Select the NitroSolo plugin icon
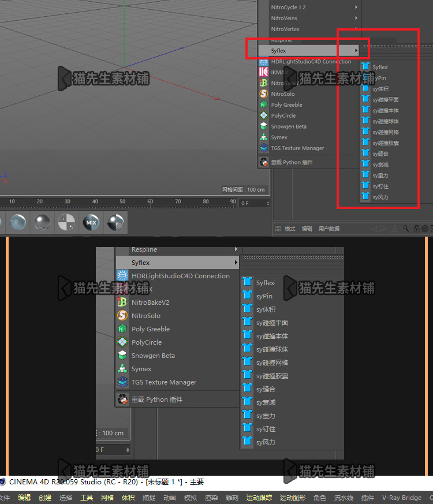The width and height of the screenshot is (433, 504). pyautogui.click(x=264, y=94)
